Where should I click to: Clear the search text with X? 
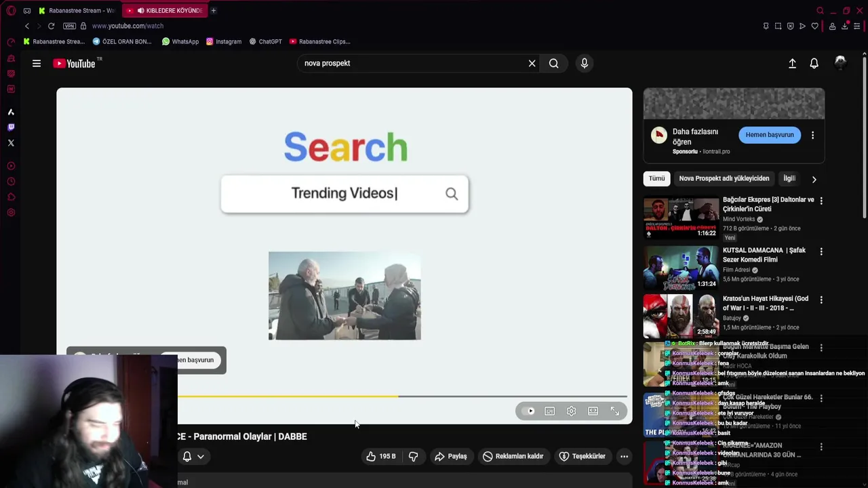pos(532,63)
